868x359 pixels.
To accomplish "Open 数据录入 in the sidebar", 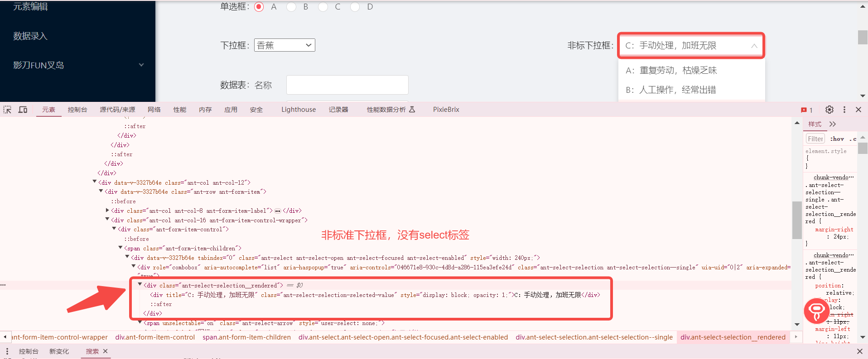I will [30, 36].
